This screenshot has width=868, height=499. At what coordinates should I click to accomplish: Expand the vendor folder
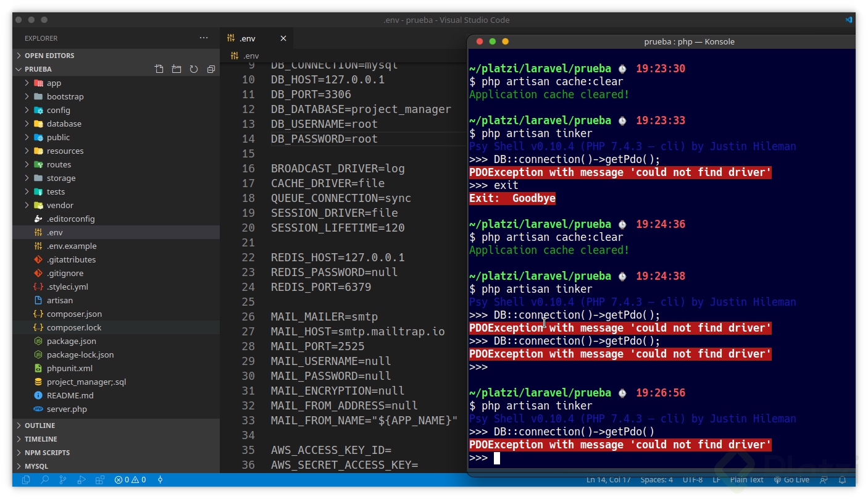point(116,205)
